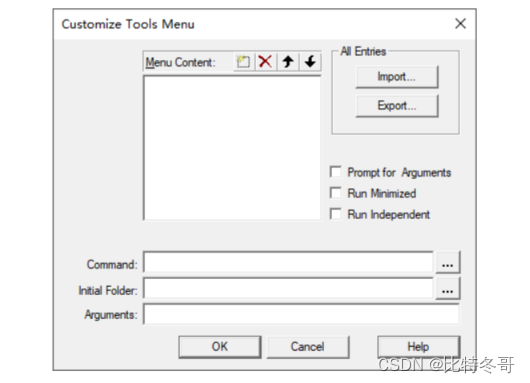Delete the menu entry with red X
This screenshot has width=530, height=383.
coord(265,62)
